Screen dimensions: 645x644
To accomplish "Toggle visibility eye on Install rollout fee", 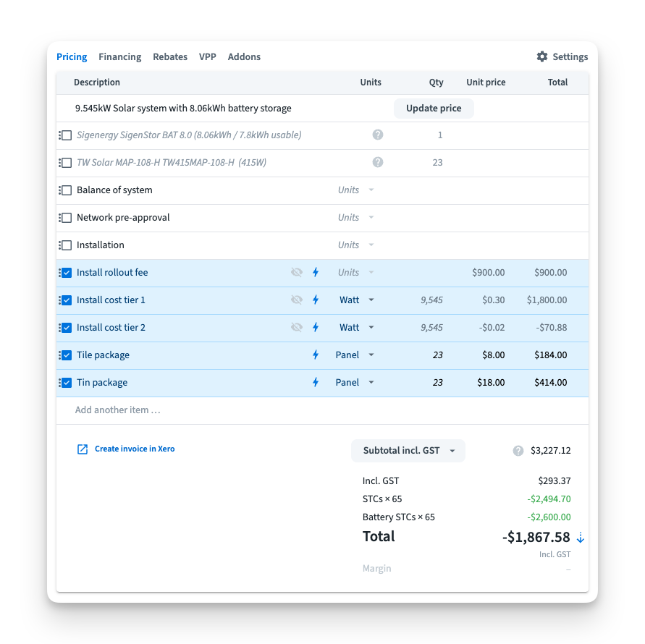I will [296, 272].
